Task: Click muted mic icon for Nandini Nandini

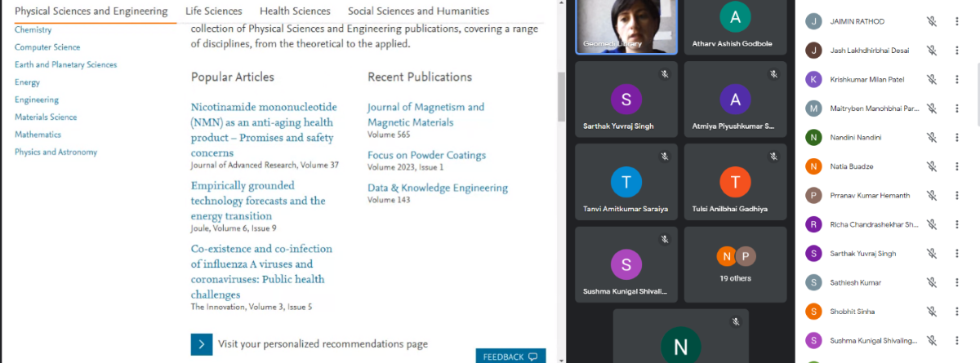Action: (x=932, y=137)
